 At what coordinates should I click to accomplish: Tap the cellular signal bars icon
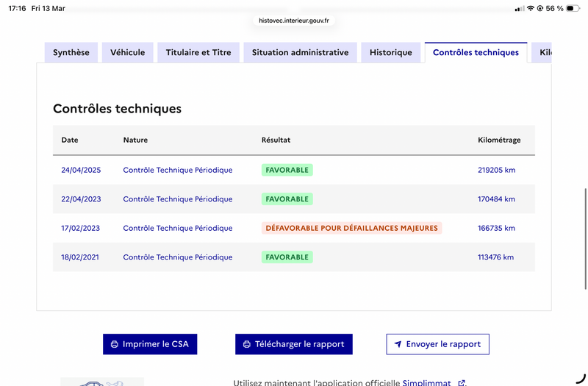520,8
